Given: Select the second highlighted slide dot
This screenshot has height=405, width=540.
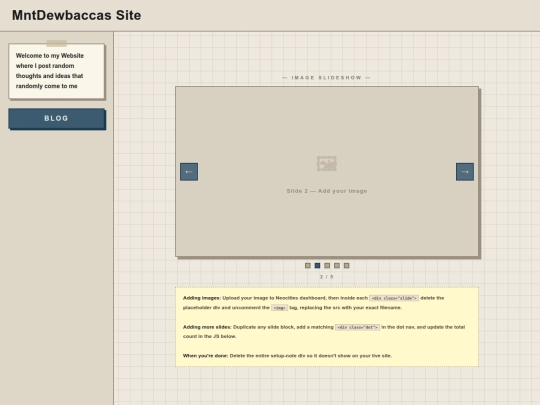Looking at the screenshot, I should [318, 266].
